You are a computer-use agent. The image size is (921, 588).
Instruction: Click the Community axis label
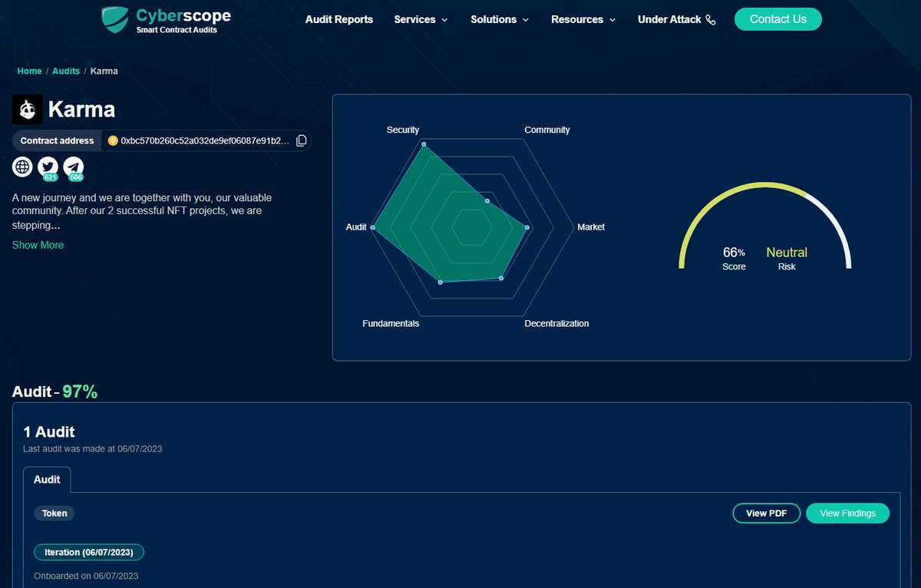547,130
